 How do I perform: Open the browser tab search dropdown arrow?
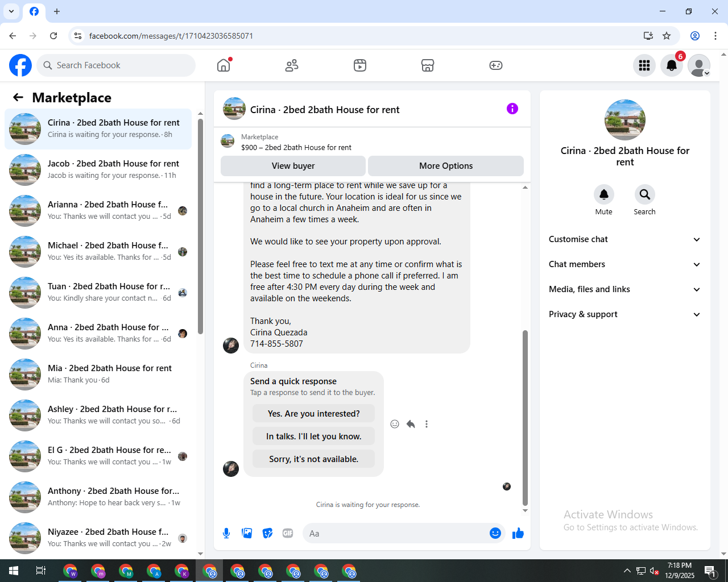11,11
